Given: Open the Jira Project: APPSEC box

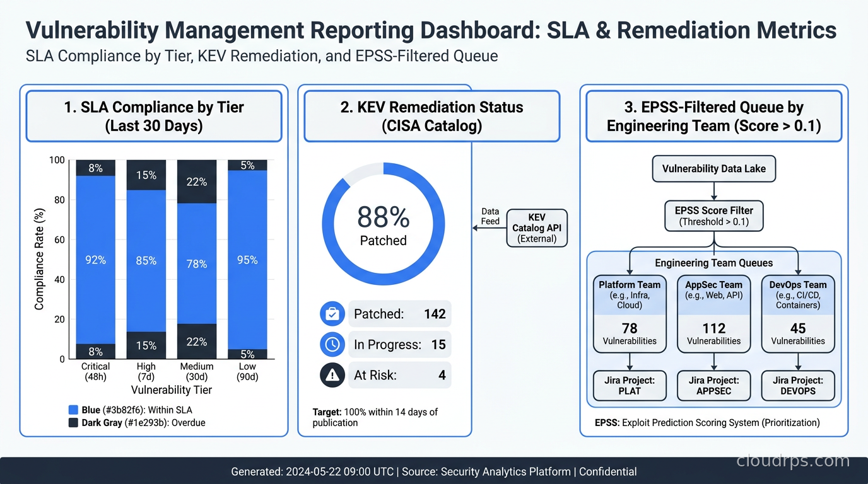Looking at the screenshot, I should click(713, 386).
